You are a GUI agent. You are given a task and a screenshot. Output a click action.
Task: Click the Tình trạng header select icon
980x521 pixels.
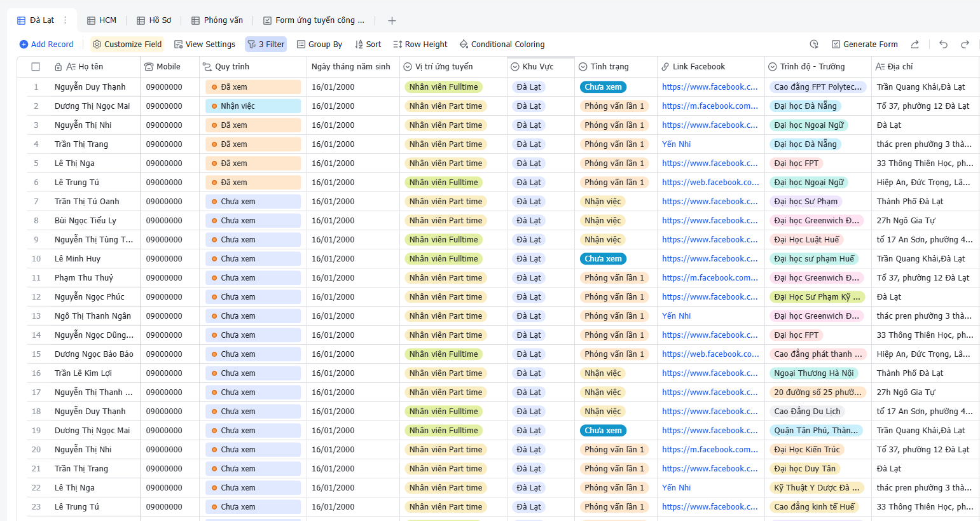(583, 67)
